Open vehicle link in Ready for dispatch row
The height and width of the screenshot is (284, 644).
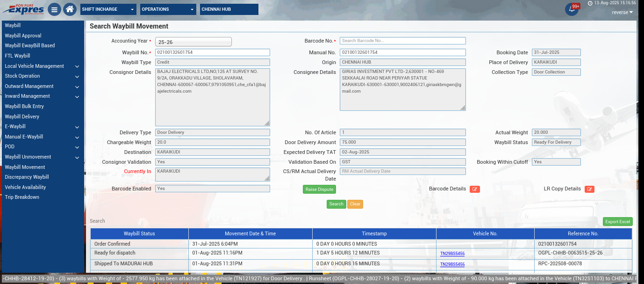[452, 254]
